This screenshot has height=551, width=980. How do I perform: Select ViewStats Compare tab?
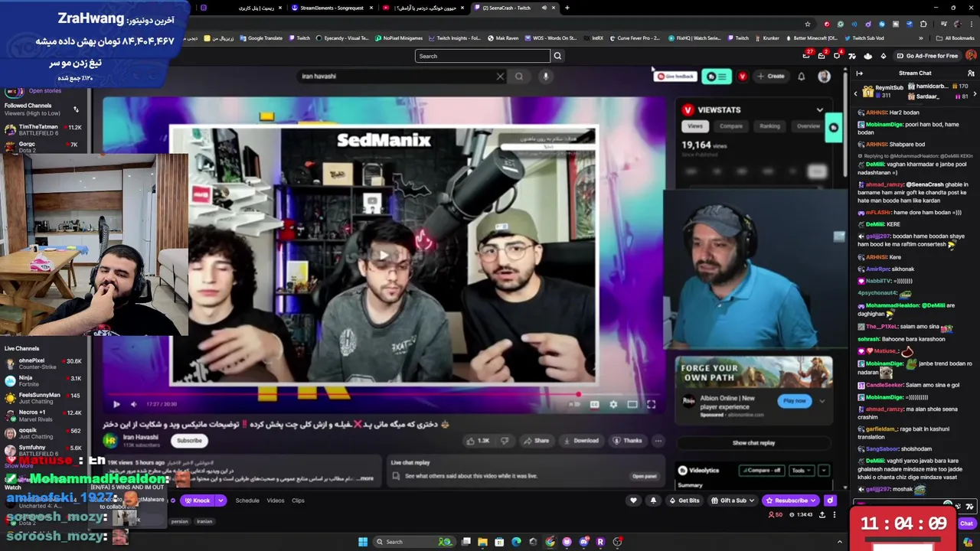click(731, 126)
